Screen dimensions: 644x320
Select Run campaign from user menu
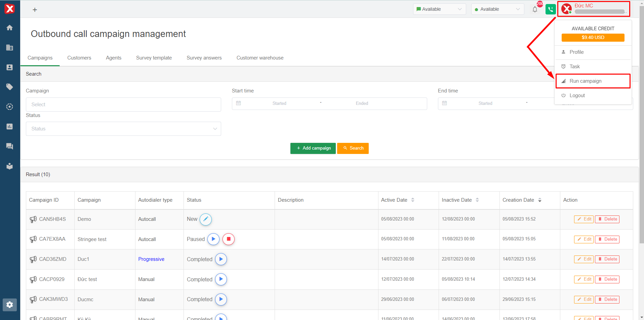[x=585, y=81]
